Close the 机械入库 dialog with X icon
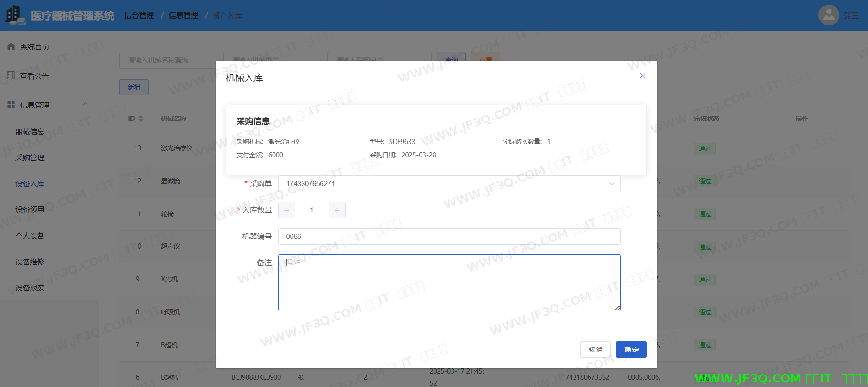Viewport: 868px width, 387px height. (x=642, y=76)
